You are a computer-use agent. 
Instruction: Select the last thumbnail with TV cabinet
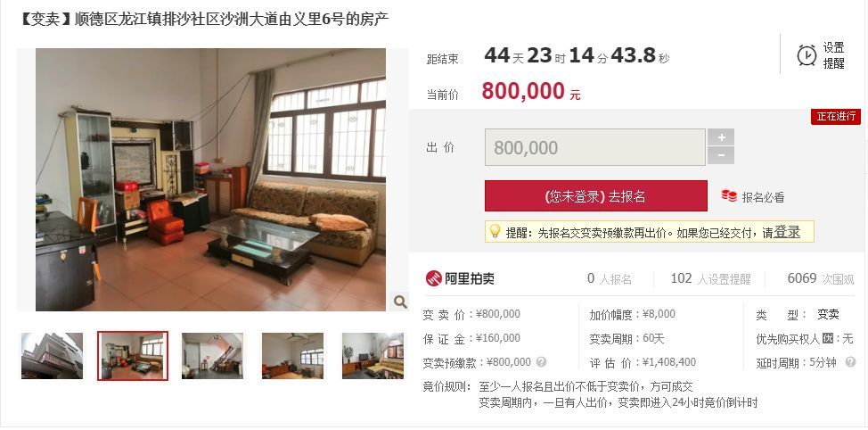click(x=373, y=356)
